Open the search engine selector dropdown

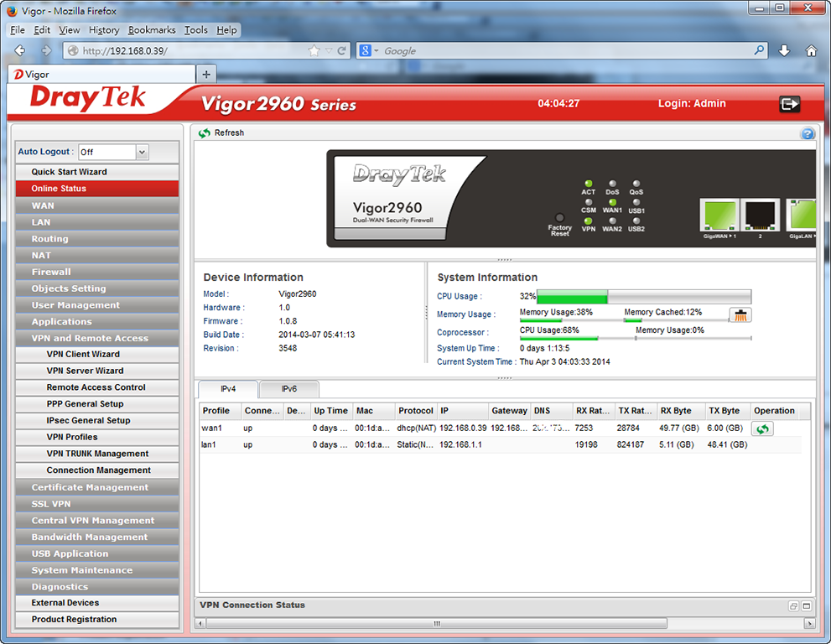coord(377,51)
